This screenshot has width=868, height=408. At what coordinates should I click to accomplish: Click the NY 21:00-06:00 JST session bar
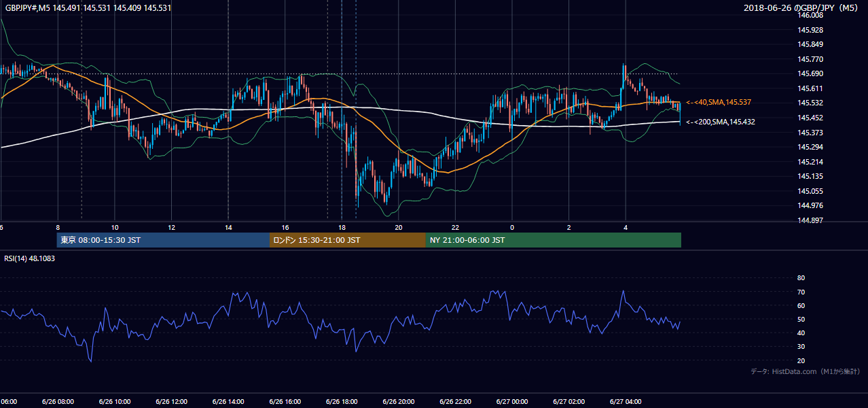[x=554, y=240]
